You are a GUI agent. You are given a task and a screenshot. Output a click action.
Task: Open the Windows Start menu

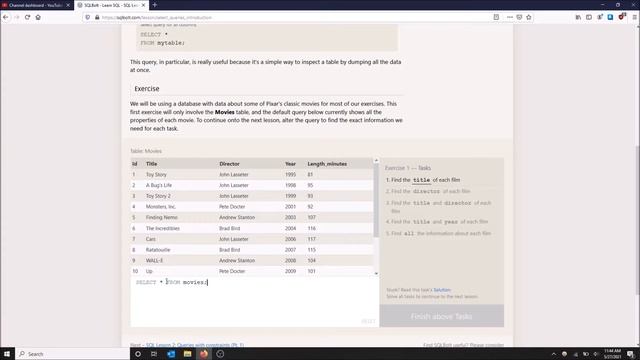coord(7,354)
